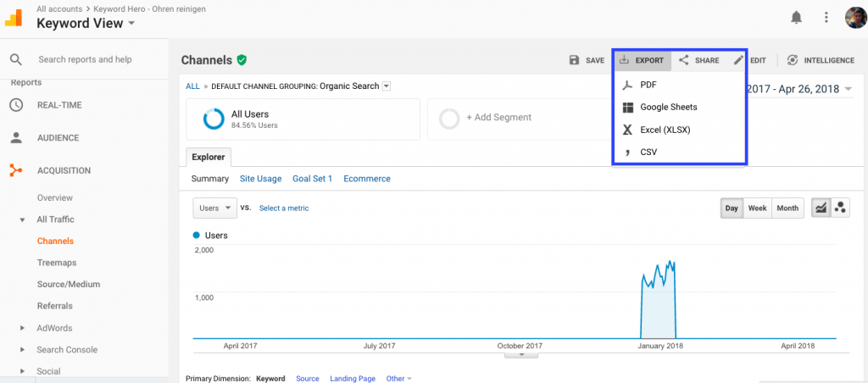Image resolution: width=868 pixels, height=383 pixels.
Task: Open notifications bell
Action: coord(796,18)
